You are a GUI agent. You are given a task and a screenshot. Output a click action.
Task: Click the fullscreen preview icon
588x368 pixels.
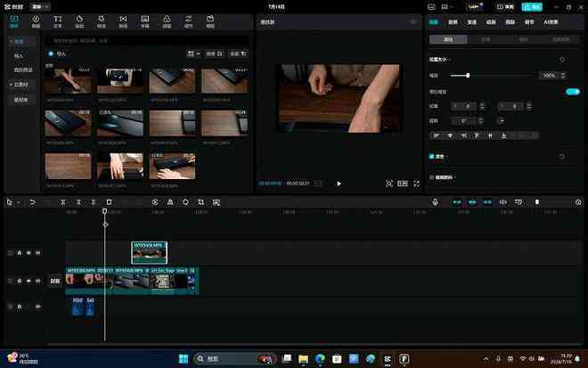(x=416, y=184)
